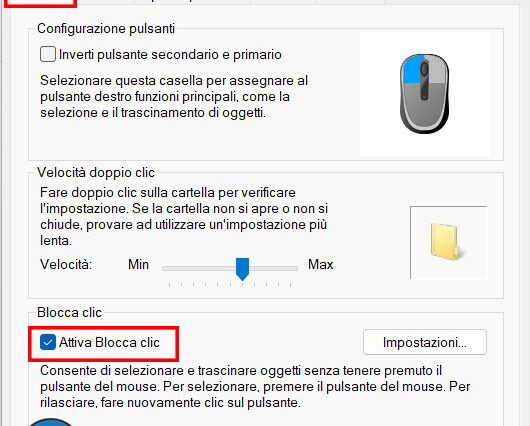Click the yellow test folder icon
Screen dimensions: 530x426
tap(445, 242)
